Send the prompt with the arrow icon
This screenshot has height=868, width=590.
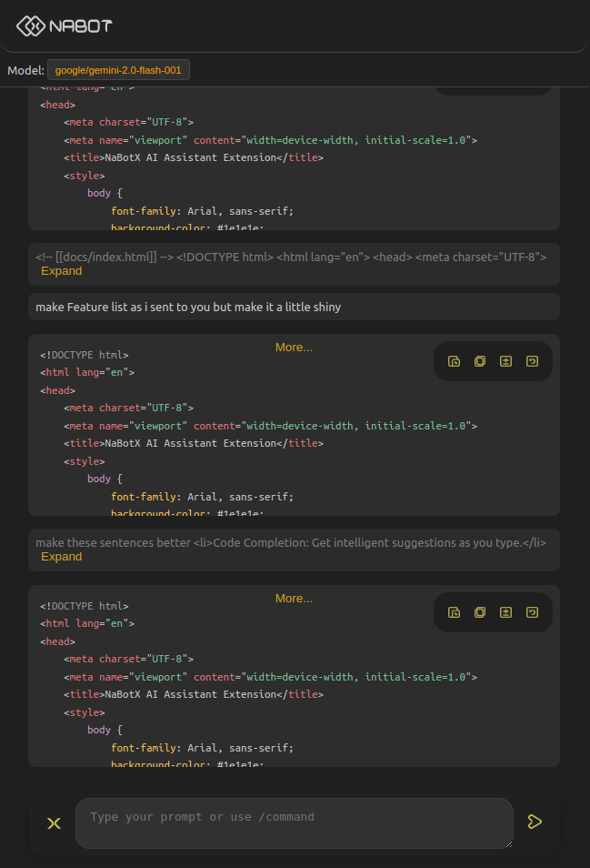[535, 822]
